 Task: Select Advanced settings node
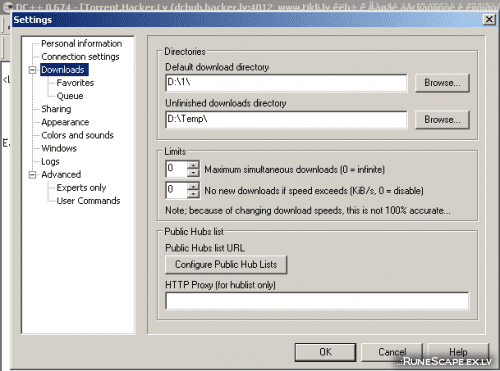click(x=61, y=175)
